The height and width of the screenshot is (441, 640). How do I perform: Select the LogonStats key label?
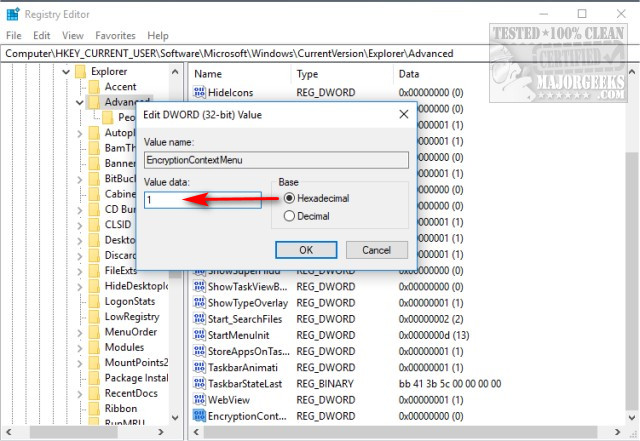[x=130, y=301]
